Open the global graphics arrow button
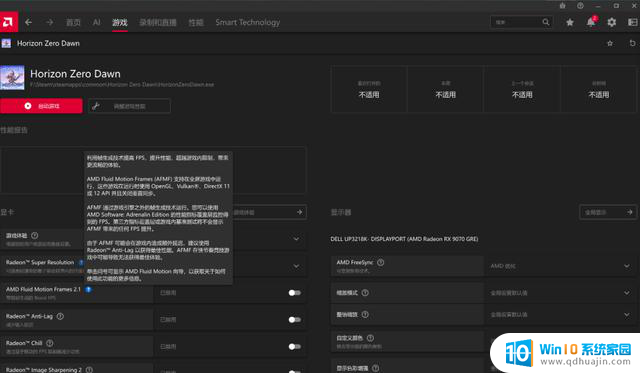Image resolution: width=640 pixels, height=373 pixels. coord(270,212)
